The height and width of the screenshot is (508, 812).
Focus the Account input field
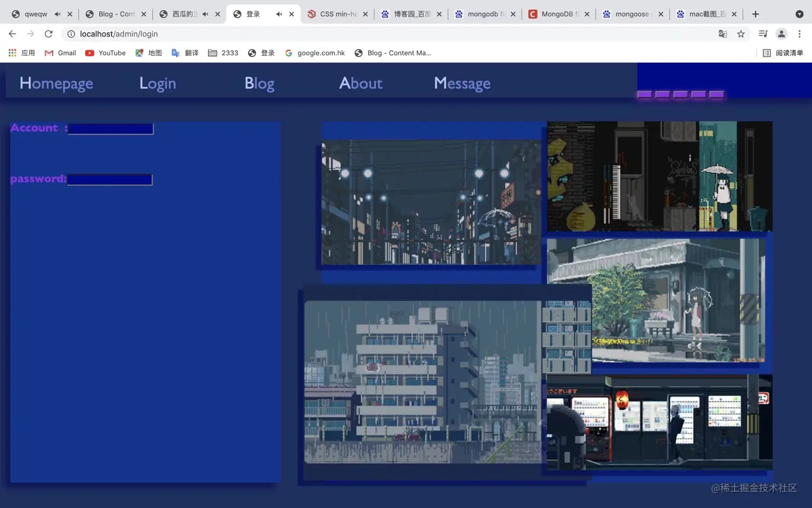tap(111, 128)
